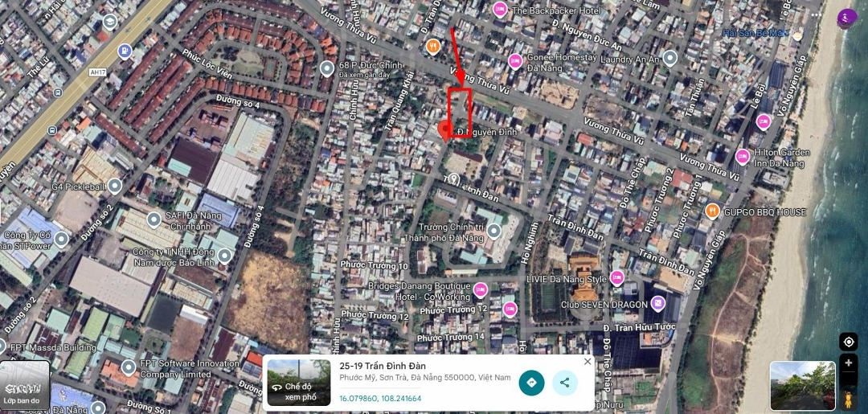This screenshot has width=868, height=414.
Task: Select the 68 P. Đức Chính saved pin
Action: pos(327,68)
